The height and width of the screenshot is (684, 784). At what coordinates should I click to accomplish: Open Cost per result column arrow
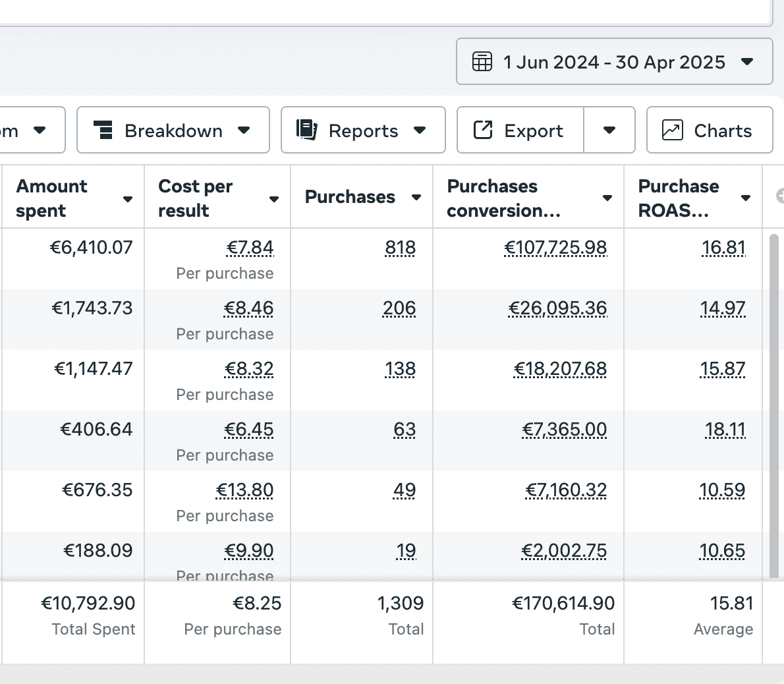(274, 199)
